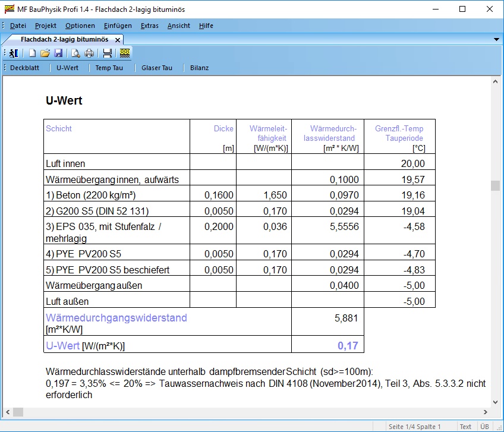Click the yellow insulation layer construction icon
Image resolution: width=504 pixels, height=432 pixels.
point(124,53)
